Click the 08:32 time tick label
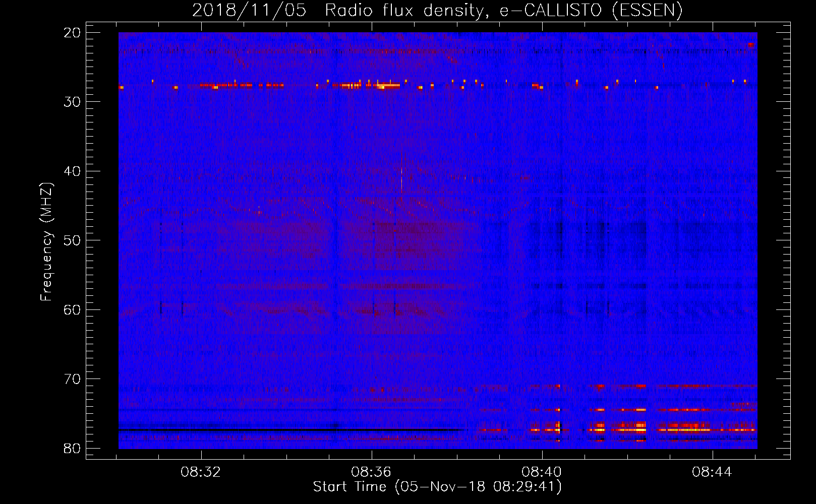 coord(201,472)
